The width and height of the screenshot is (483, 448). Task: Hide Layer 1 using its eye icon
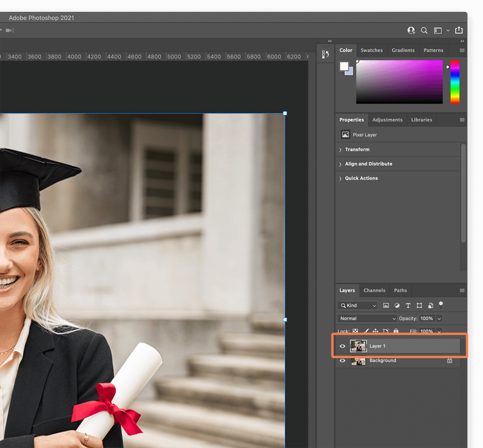pyautogui.click(x=342, y=346)
